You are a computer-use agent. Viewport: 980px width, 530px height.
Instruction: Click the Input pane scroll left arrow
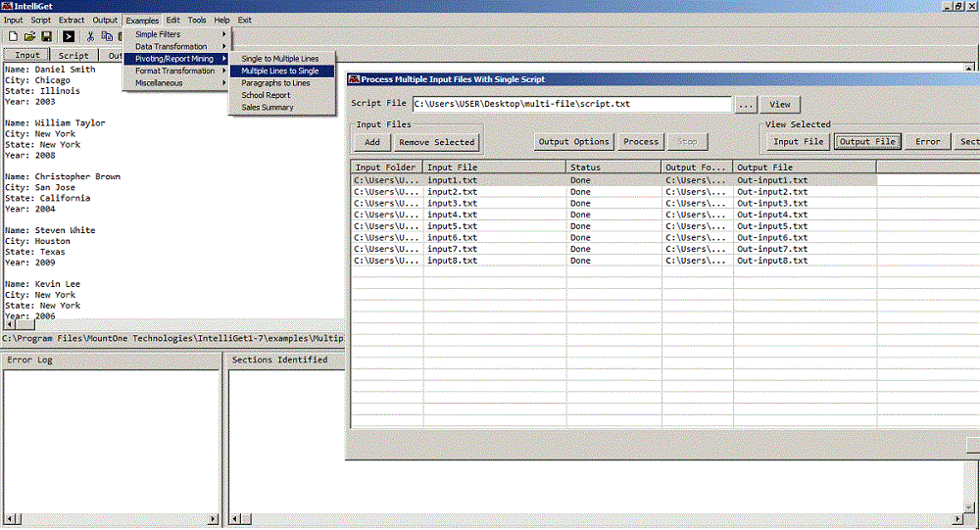[x=10, y=325]
